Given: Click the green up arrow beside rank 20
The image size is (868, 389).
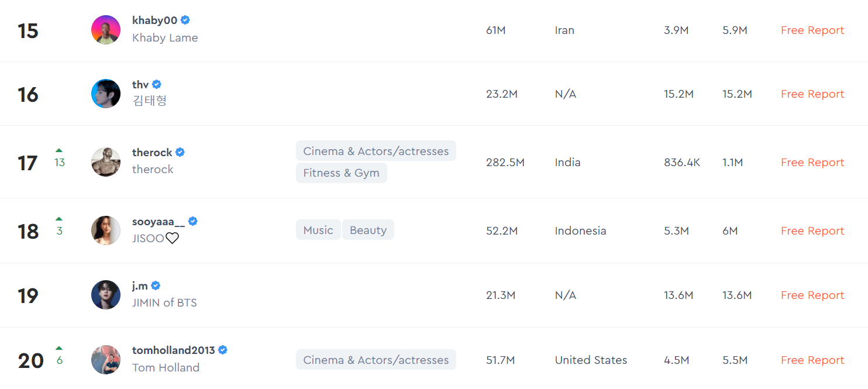Looking at the screenshot, I should [x=59, y=348].
